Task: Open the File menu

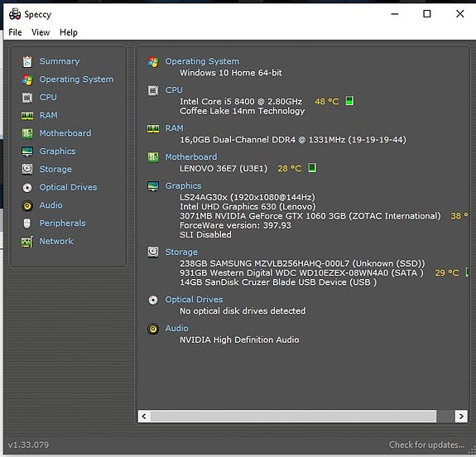Action: coord(15,32)
